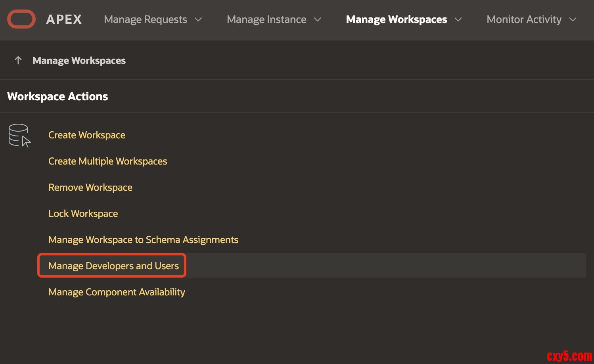Select the Remove Workspace link

coord(90,188)
